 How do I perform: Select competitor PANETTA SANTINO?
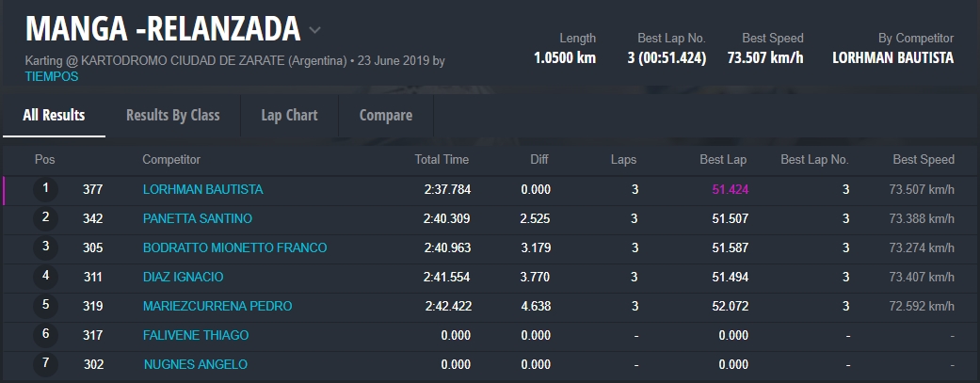click(197, 218)
